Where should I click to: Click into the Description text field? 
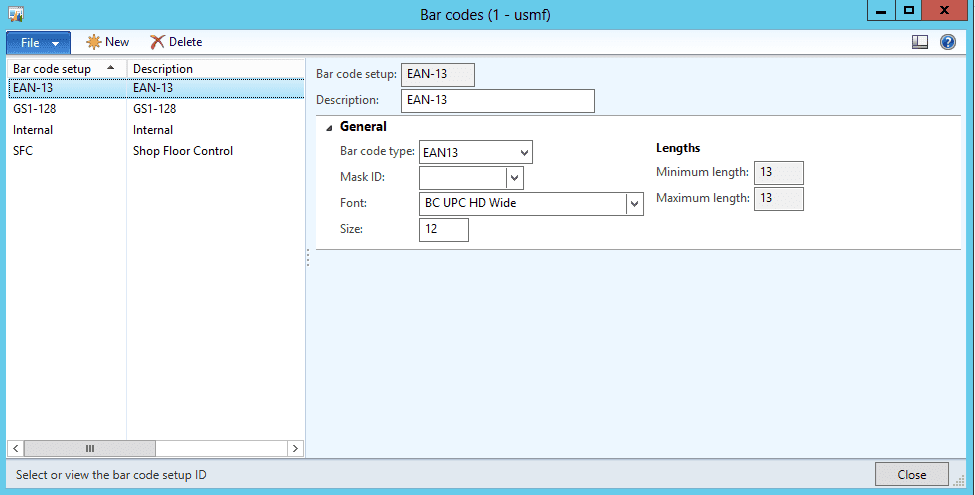click(x=497, y=101)
